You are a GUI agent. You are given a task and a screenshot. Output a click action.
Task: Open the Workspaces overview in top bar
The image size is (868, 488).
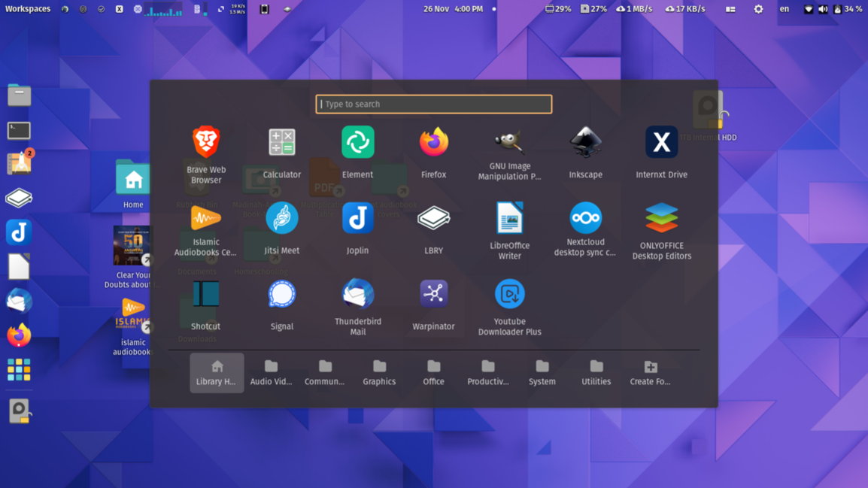[x=28, y=9]
